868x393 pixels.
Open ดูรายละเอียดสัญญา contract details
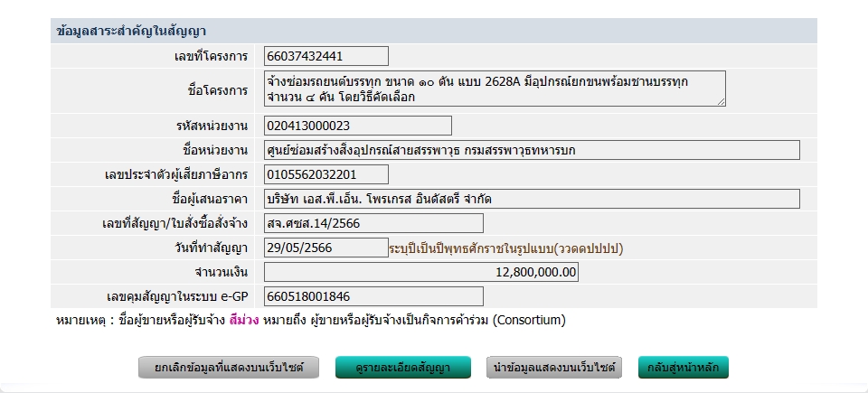click(x=404, y=368)
